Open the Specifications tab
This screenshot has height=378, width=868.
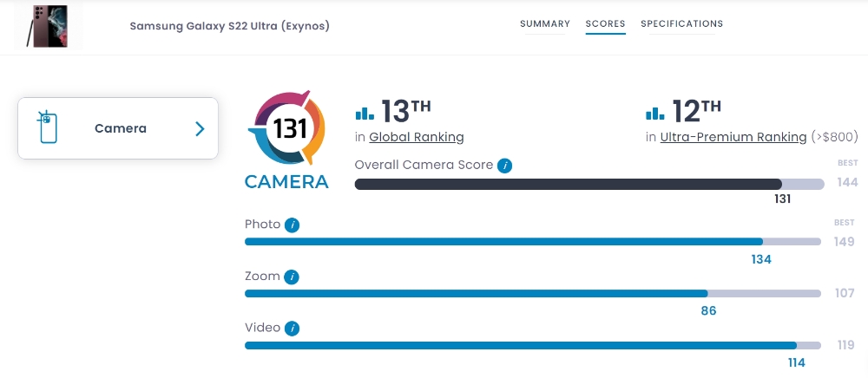pos(681,24)
